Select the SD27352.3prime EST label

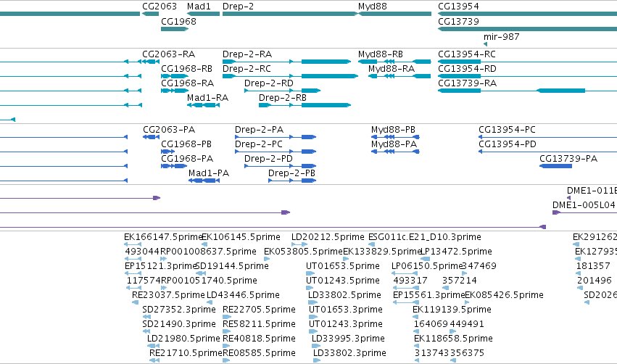coord(179,310)
